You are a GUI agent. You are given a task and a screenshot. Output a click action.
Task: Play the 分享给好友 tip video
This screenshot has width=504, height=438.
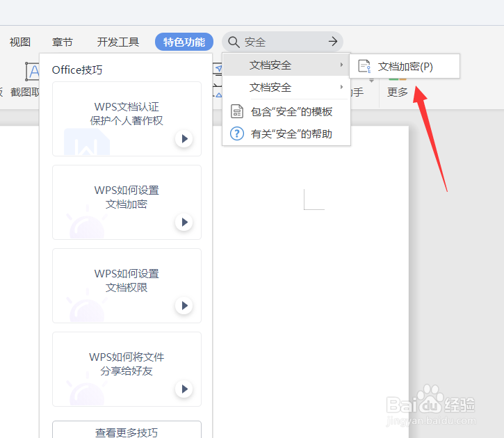tap(184, 389)
